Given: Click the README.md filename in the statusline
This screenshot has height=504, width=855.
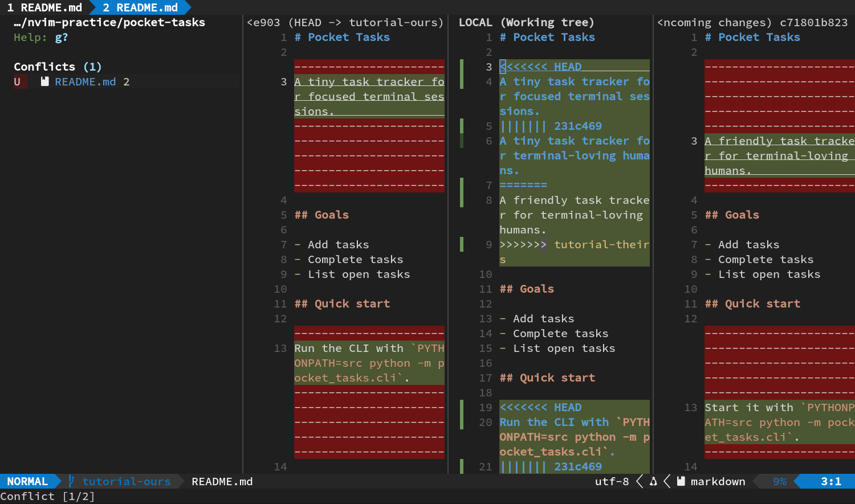Looking at the screenshot, I should [222, 481].
